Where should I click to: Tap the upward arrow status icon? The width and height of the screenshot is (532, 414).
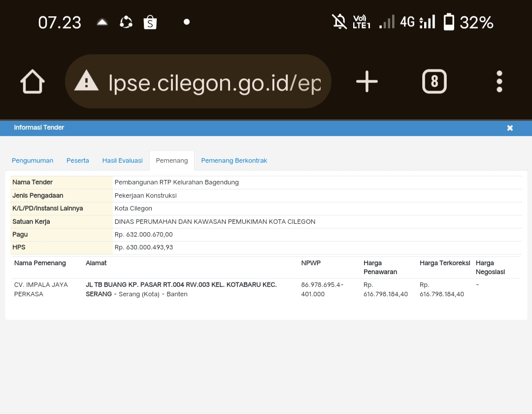tap(102, 22)
